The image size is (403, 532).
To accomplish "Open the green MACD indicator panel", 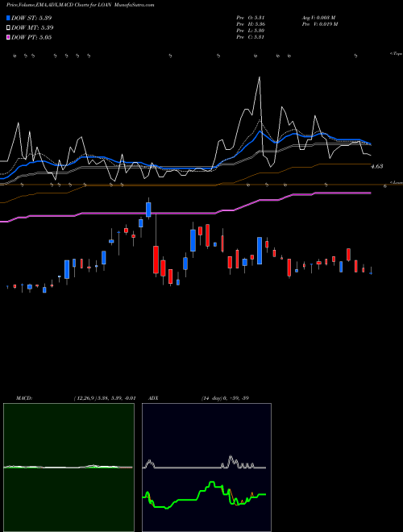I will point(69,468).
